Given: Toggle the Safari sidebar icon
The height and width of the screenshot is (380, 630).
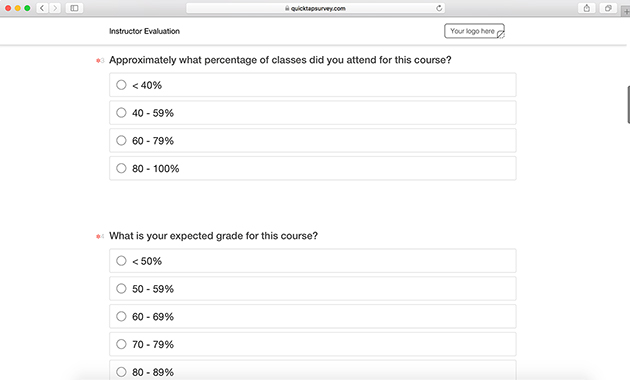Looking at the screenshot, I should 74,8.
